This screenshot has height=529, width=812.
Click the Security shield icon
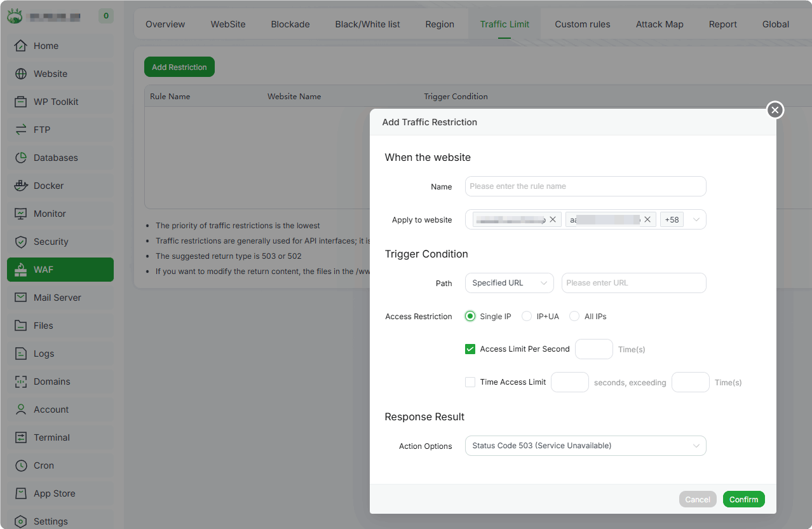point(21,242)
